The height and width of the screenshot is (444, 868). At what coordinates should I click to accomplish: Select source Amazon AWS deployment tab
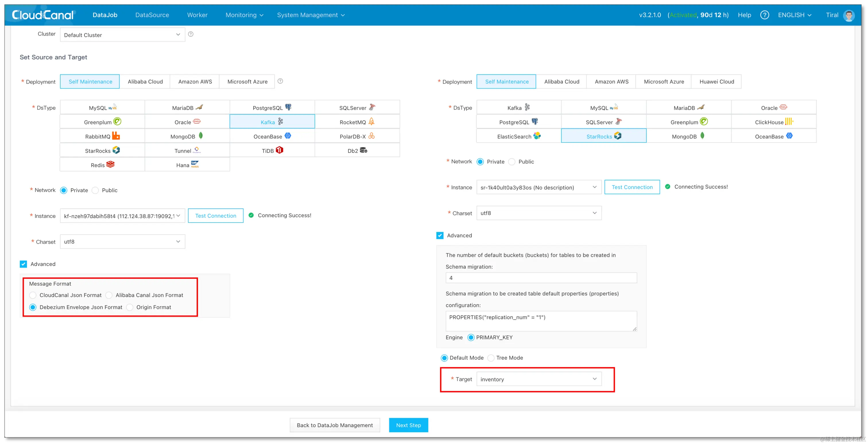[195, 81]
